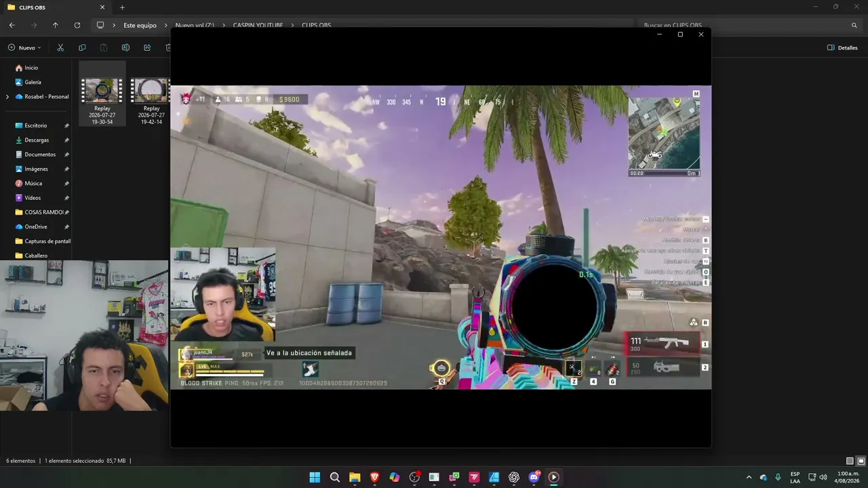Open the computer icon dropdown in address bar
Viewport: 868px width, 488px height.
pyautogui.click(x=100, y=25)
